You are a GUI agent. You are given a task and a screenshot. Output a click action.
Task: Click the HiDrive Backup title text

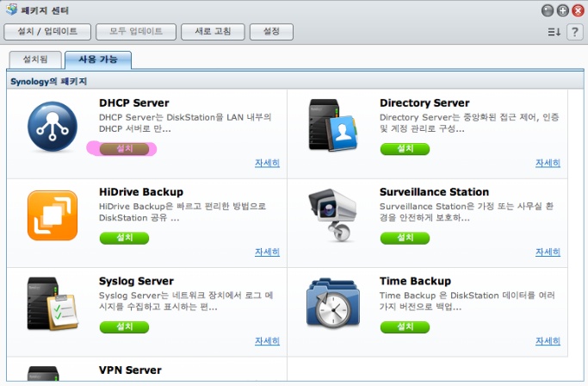pos(141,192)
